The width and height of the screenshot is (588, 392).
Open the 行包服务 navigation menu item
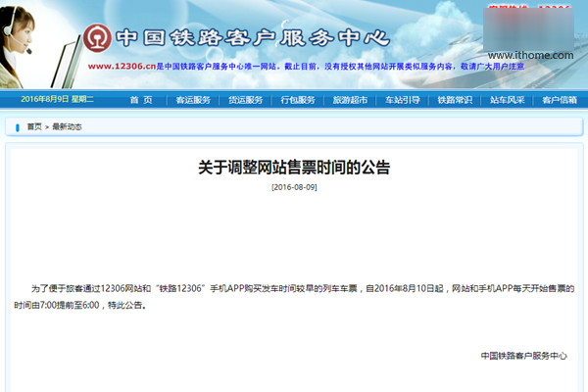(298, 100)
